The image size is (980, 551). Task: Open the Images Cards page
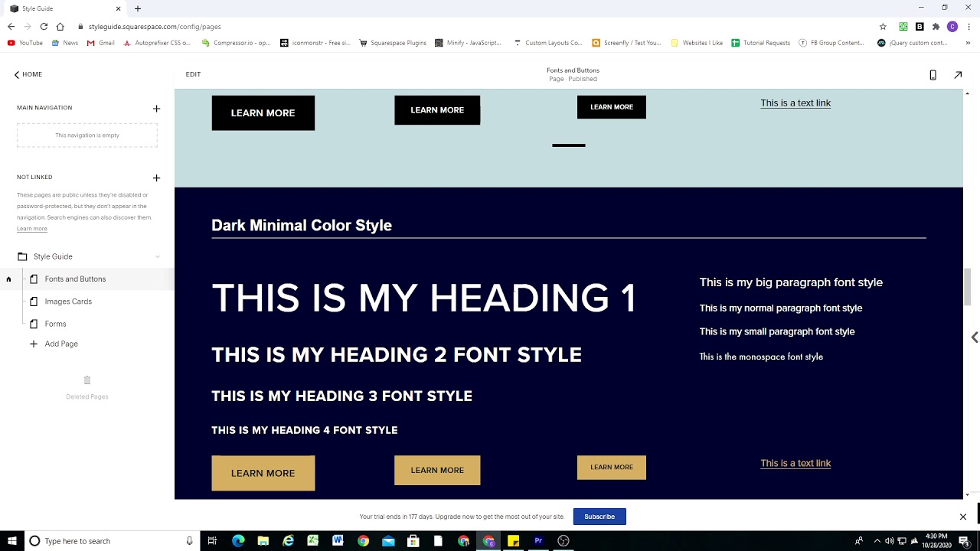68,302
